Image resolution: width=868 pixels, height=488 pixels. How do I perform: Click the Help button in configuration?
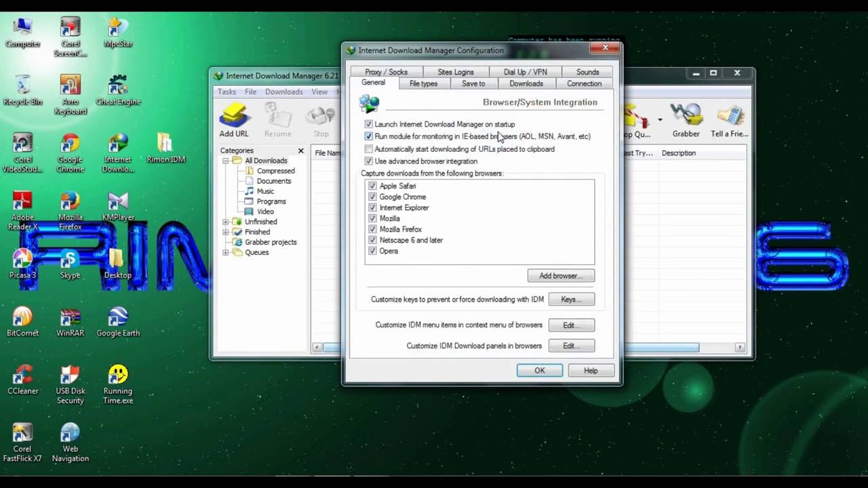tap(591, 371)
